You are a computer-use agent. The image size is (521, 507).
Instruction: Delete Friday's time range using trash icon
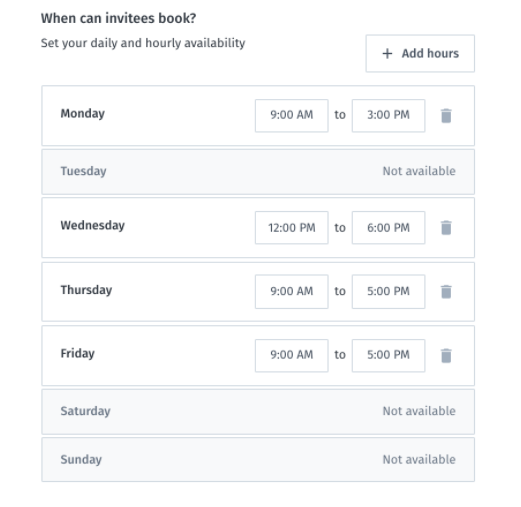click(446, 356)
